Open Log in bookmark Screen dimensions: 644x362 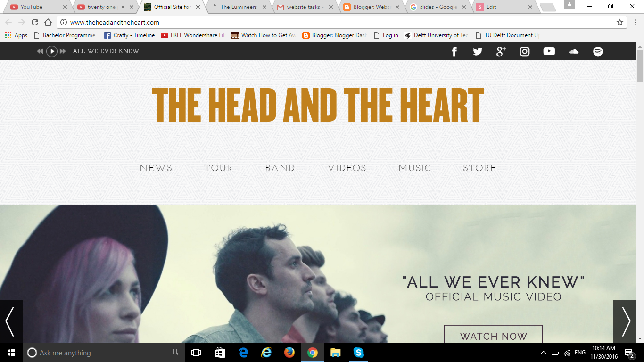tap(386, 35)
